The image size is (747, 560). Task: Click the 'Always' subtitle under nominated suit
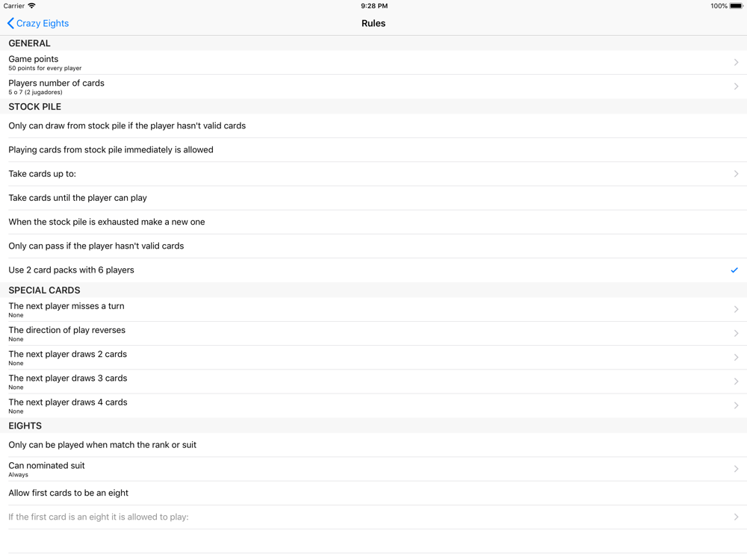pos(18,475)
